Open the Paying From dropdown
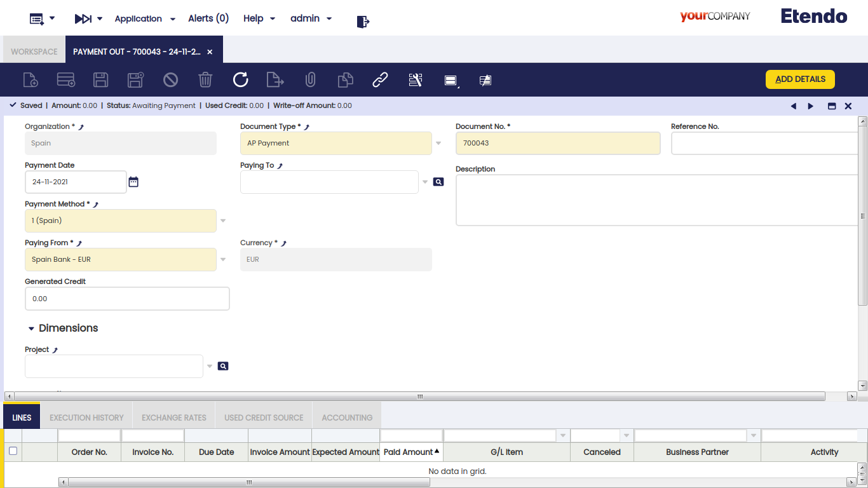This screenshot has height=488, width=868. [x=223, y=260]
